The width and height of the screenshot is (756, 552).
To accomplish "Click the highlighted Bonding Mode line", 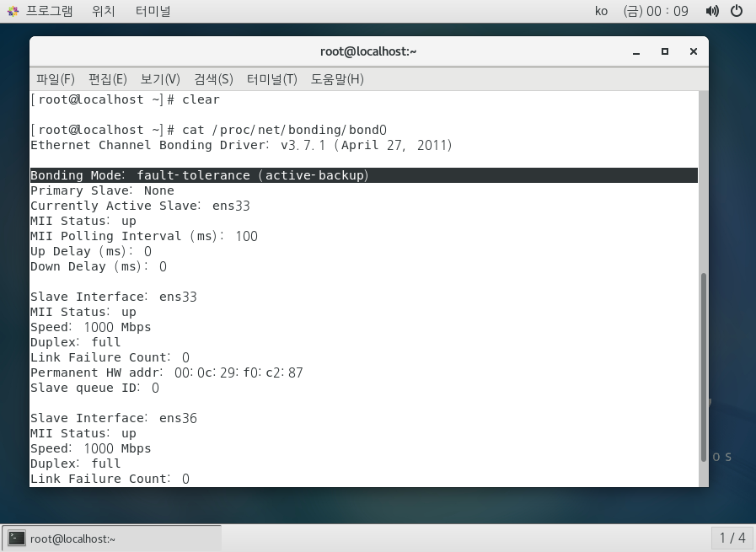I will (x=364, y=175).
